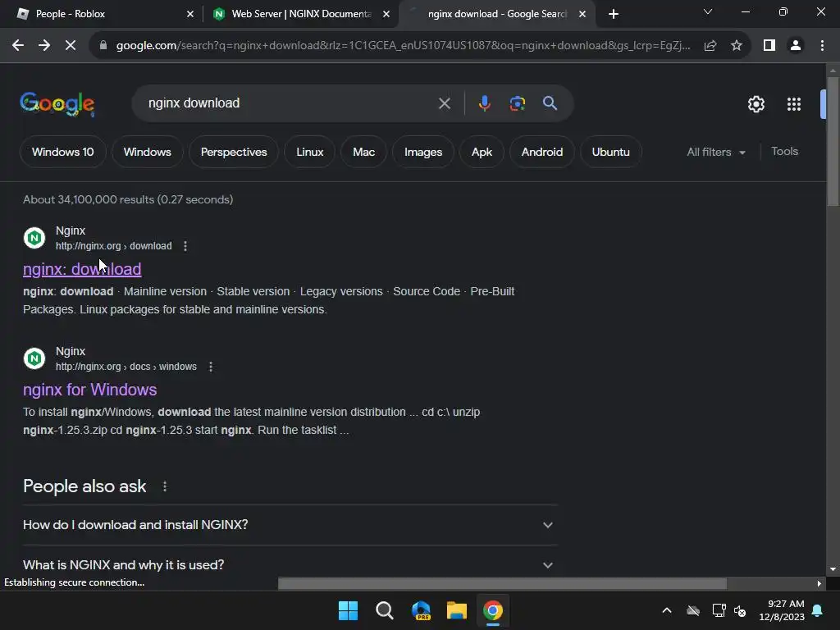Open a new browser tab

point(614,14)
